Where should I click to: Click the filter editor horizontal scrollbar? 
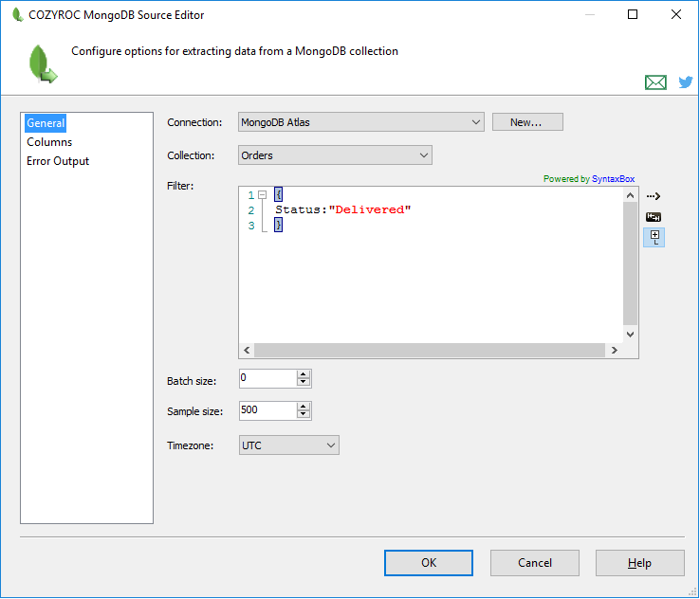[429, 351]
